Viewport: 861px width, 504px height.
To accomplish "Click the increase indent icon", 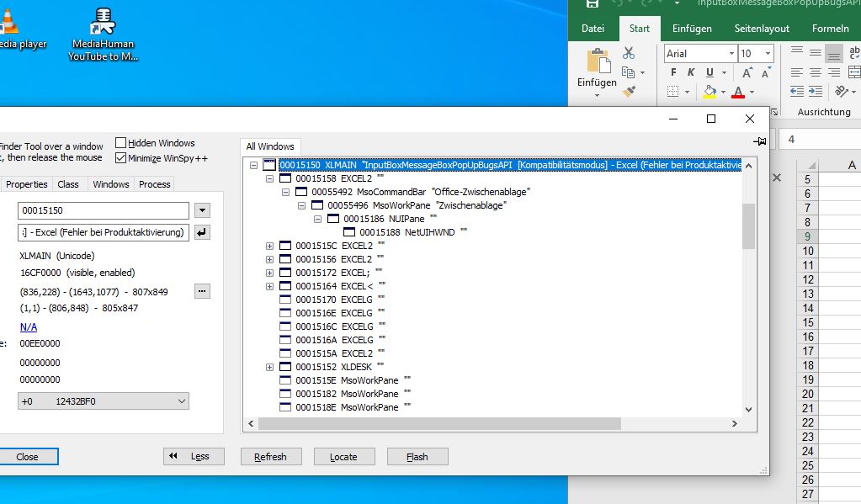I will [x=816, y=91].
